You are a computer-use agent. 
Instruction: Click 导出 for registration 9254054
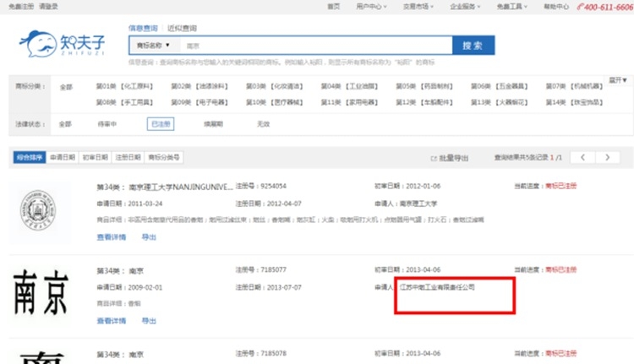[x=149, y=237]
